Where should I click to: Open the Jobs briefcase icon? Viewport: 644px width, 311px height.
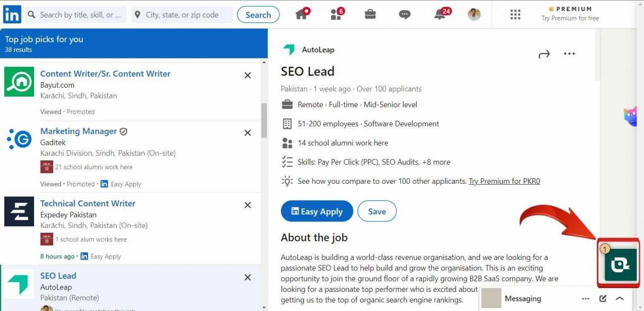pos(370,15)
